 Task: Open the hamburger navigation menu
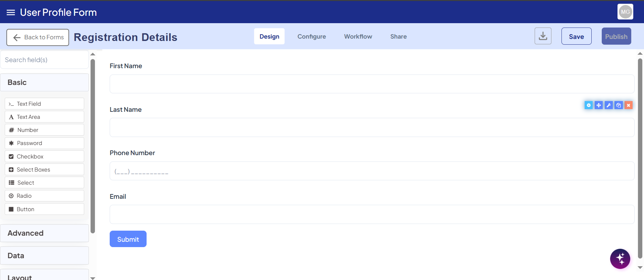(11, 12)
